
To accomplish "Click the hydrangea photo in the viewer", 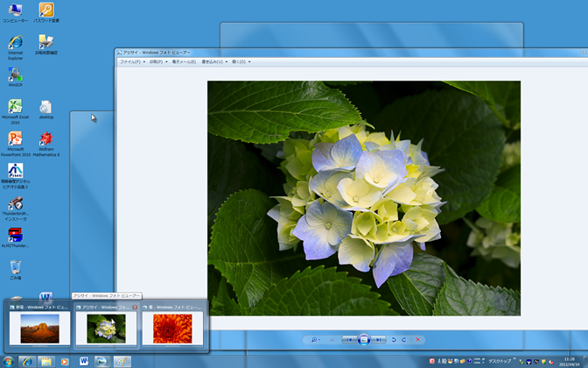I will click(364, 198).
